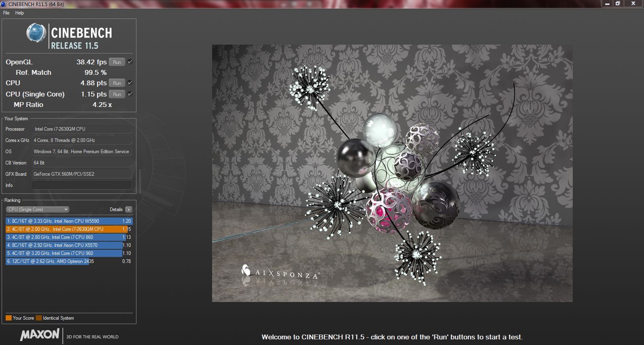This screenshot has height=345, width=644.
Task: Click the OS field showing Windows 7
Action: pos(82,152)
